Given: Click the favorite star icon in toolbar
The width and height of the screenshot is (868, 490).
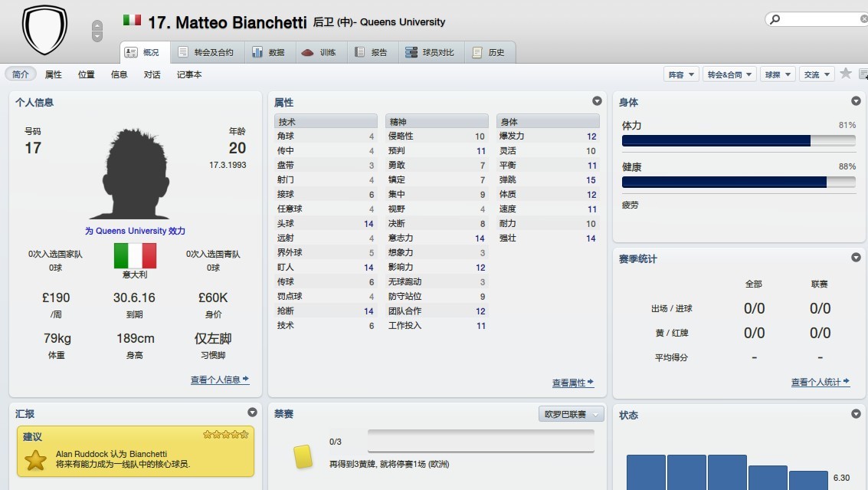Looking at the screenshot, I should [845, 74].
